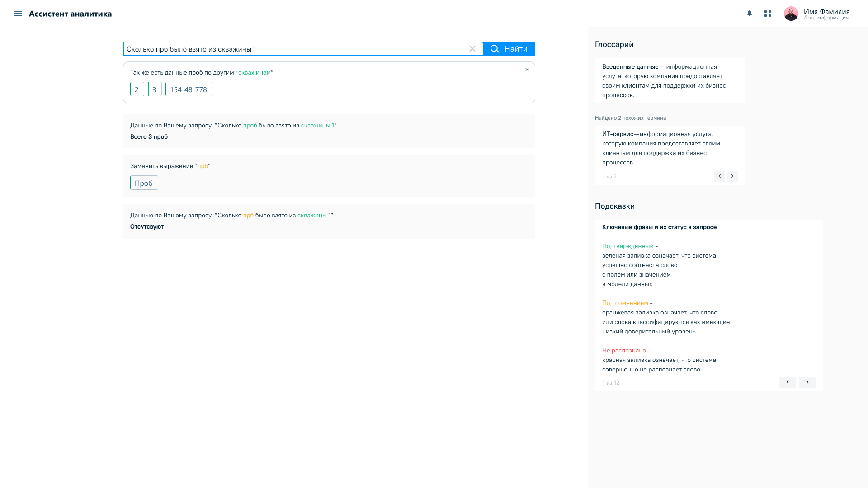Image resolution: width=868 pixels, height=488 pixels.
Task: Close the other wells suggestion panel
Action: [527, 70]
